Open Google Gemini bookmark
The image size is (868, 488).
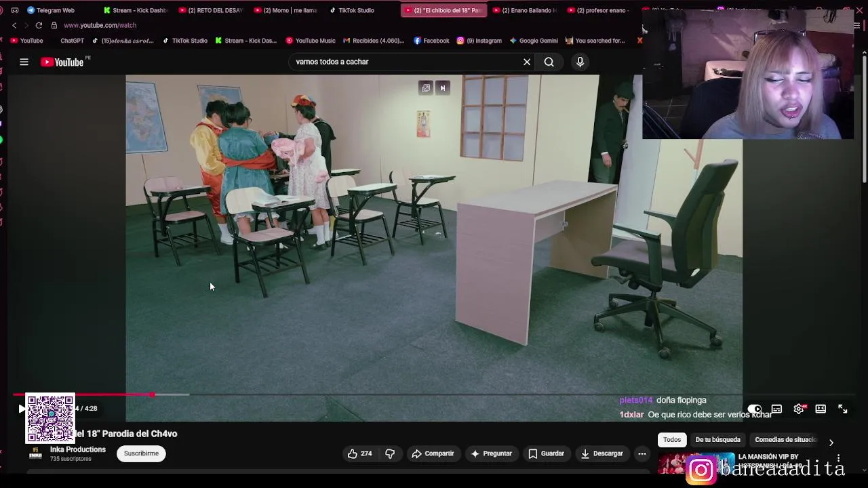(x=534, y=41)
